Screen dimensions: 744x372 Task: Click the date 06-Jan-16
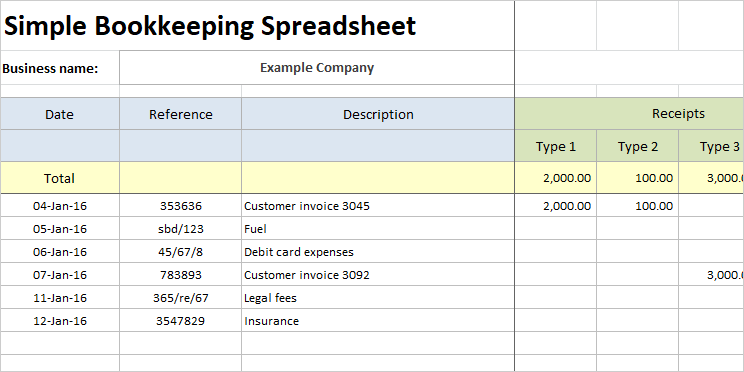coord(60,251)
